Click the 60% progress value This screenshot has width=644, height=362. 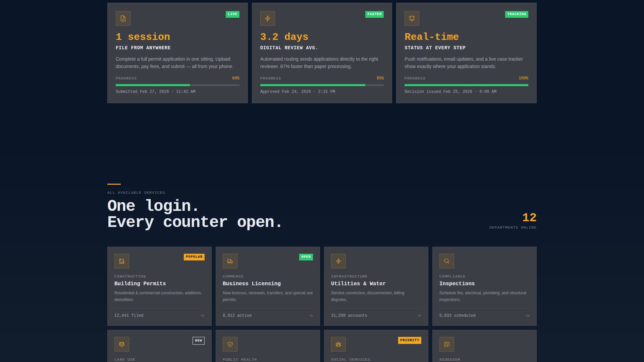tap(236, 78)
